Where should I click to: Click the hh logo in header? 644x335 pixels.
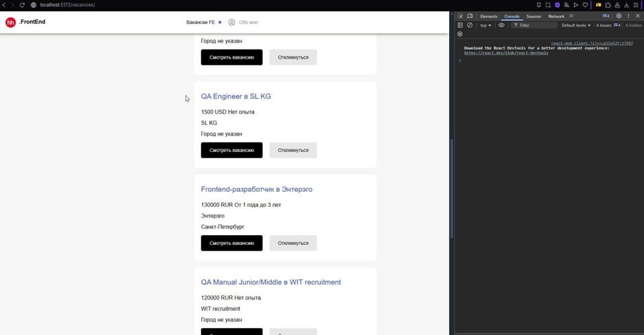tap(10, 23)
